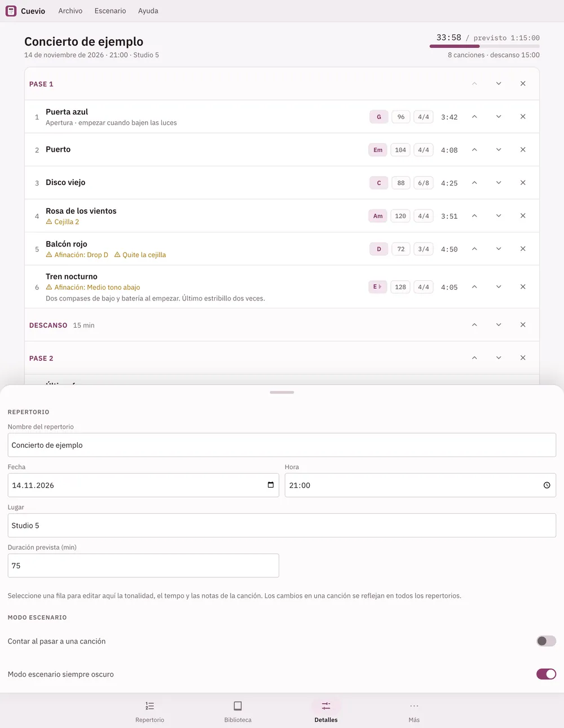Move Tren nocturno up
The width and height of the screenshot is (564, 728).
click(474, 287)
